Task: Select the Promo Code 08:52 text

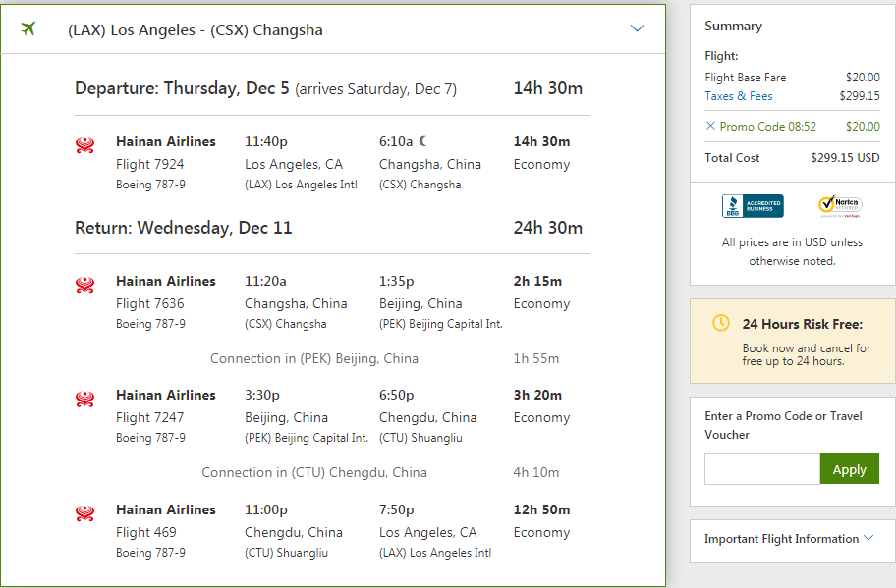Action: pos(767,127)
